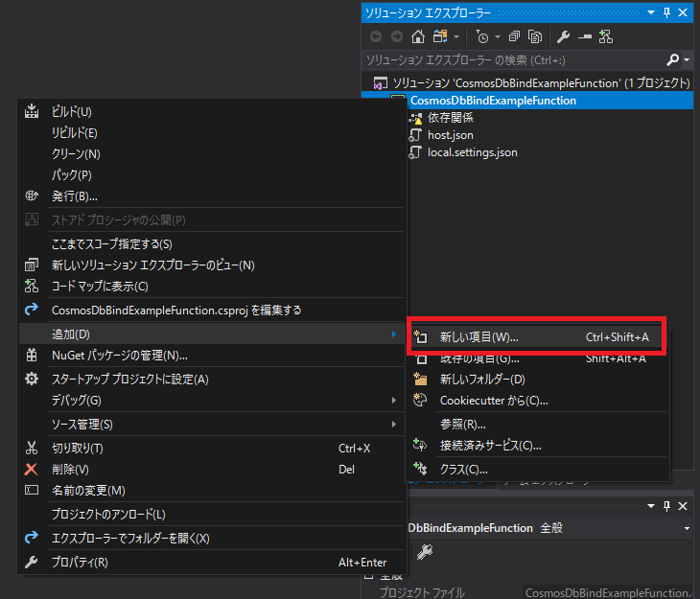
Task: Focus the Solution Explorer search box
Action: click(513, 59)
